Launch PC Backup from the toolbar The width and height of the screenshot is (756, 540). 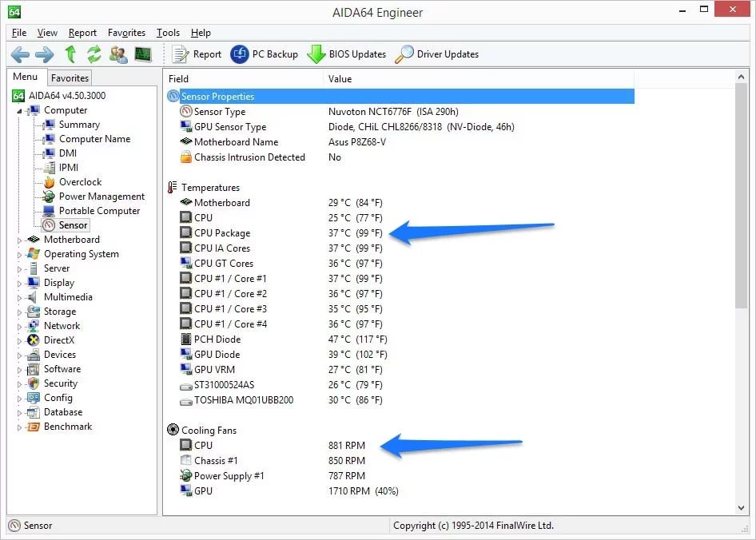tap(264, 54)
